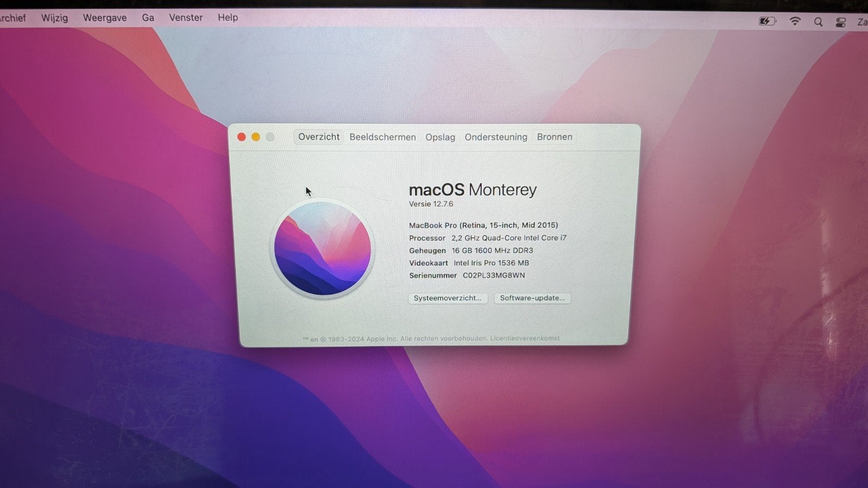Open the Venster menu
Screen dimensions: 868x488
[186, 18]
